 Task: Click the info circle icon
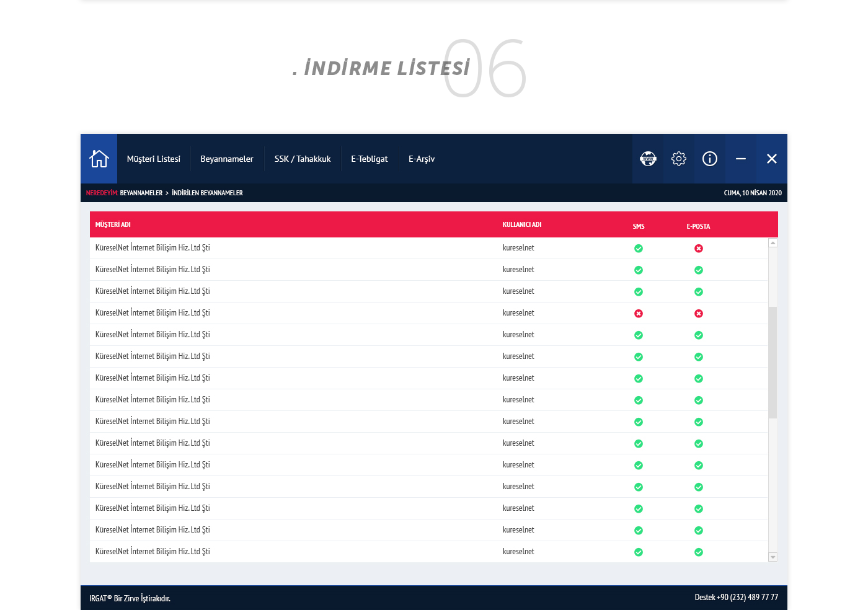click(710, 159)
